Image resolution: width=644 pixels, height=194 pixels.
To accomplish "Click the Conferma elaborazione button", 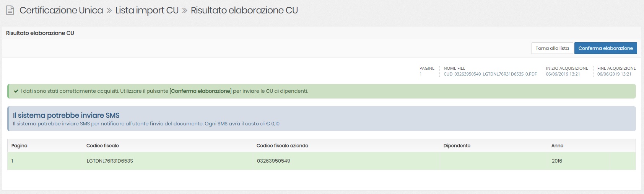I will (605, 48).
